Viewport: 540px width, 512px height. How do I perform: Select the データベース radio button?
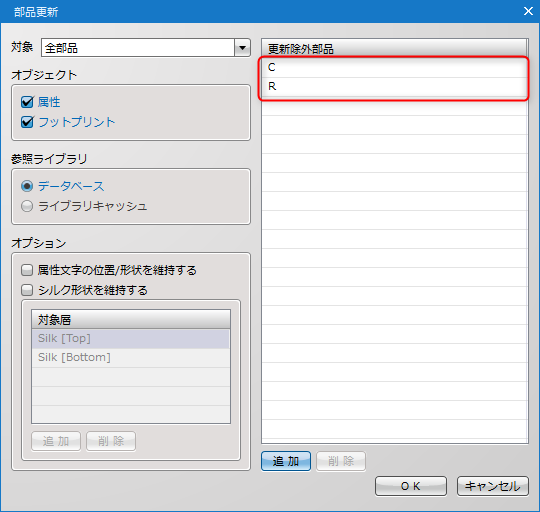(x=27, y=186)
